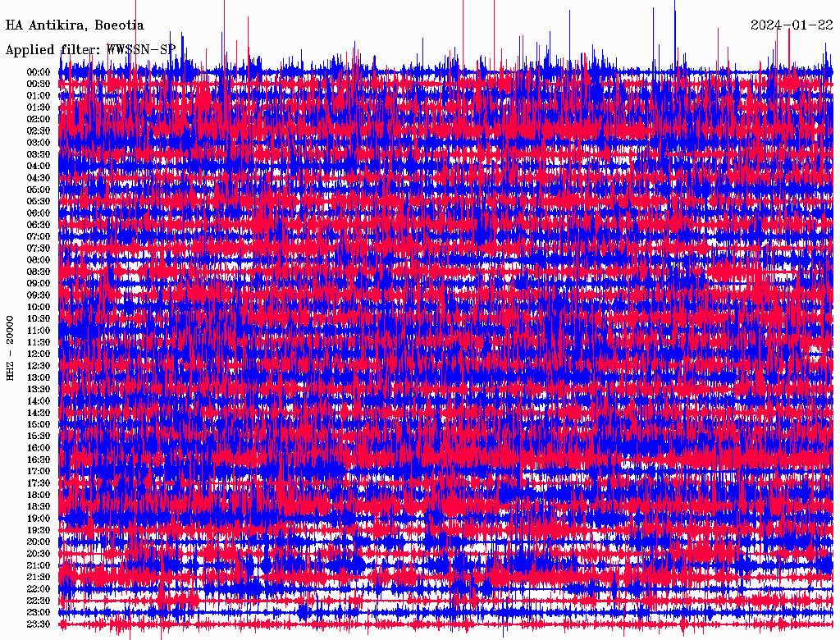The height and width of the screenshot is (640, 840).
Task: Click the 06:30 time label
Action: (38, 225)
